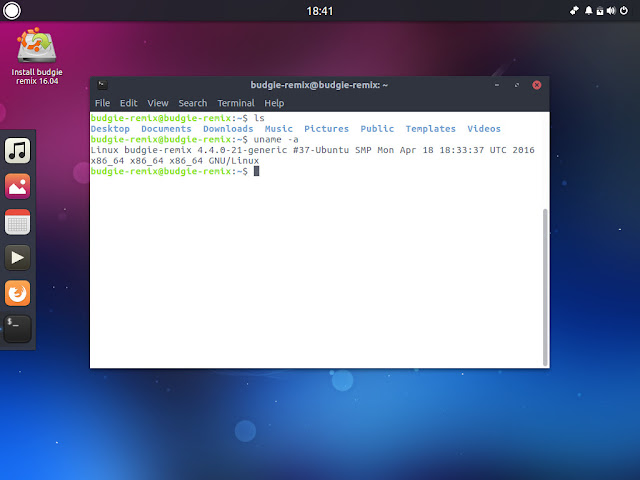The image size is (640, 480).
Task: Open the Terminal menu
Action: pos(236,103)
